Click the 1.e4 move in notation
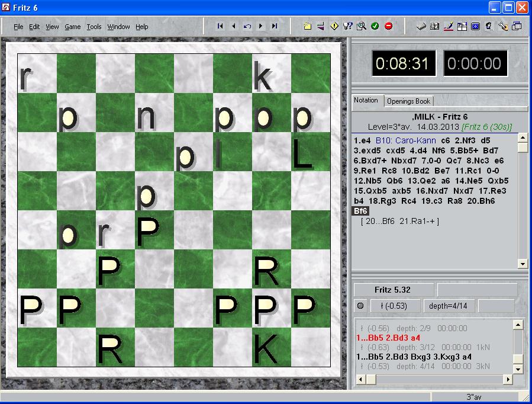The width and height of the screenshot is (532, 404). click(x=362, y=140)
